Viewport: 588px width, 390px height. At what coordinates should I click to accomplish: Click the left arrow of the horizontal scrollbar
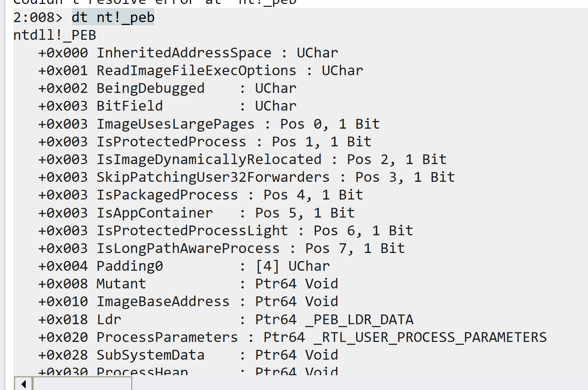[23, 383]
